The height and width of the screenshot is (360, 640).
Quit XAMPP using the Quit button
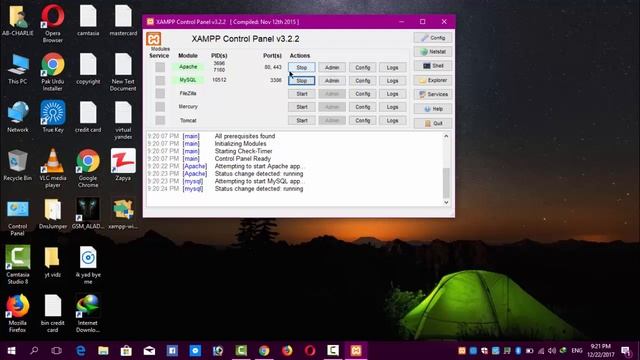433,123
